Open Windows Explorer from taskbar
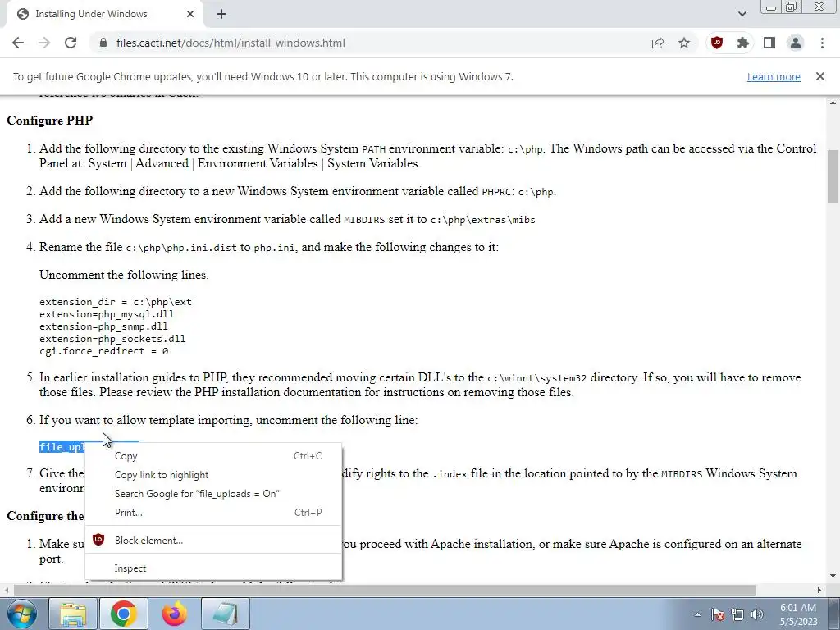The height and width of the screenshot is (630, 840). tap(73, 614)
